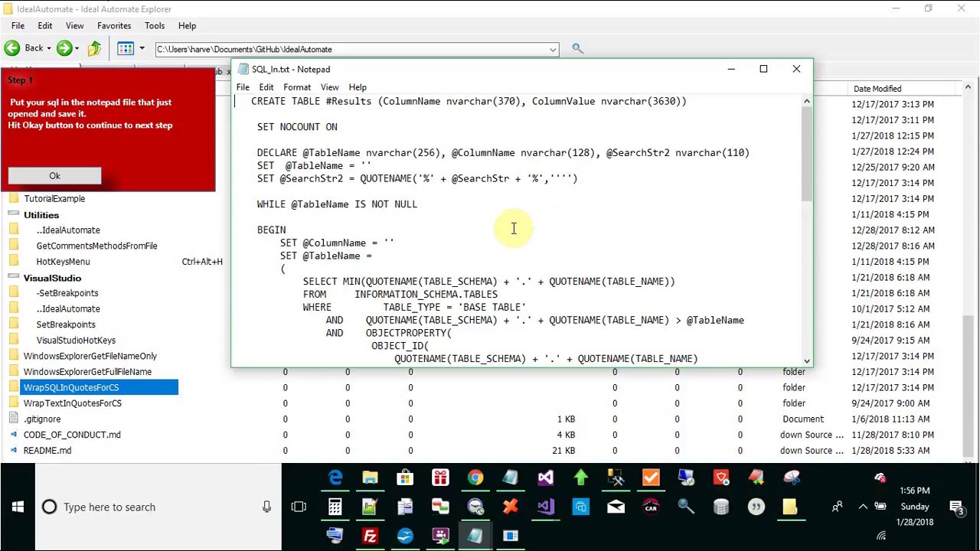This screenshot has height=551, width=980.
Task: Click the CAR taskbar icon
Action: pyautogui.click(x=651, y=507)
